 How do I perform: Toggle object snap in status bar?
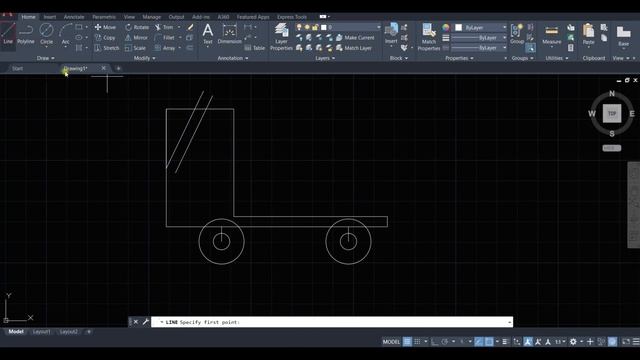pyautogui.click(x=489, y=342)
